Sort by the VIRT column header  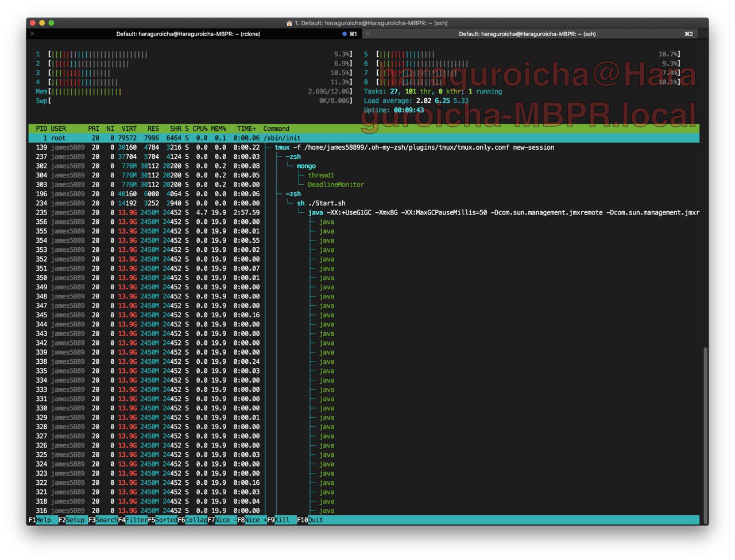129,129
